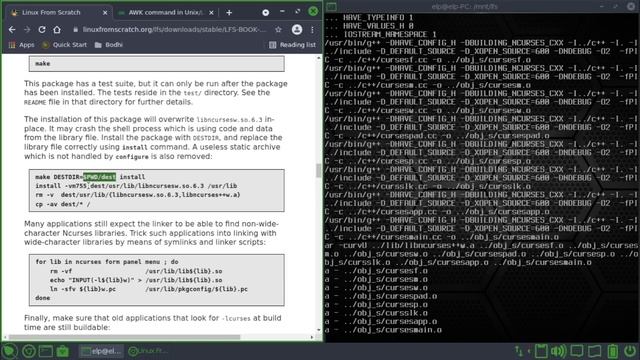Open the volume speaker control
This screenshot has width=640, height=360.
pyautogui.click(x=559, y=351)
